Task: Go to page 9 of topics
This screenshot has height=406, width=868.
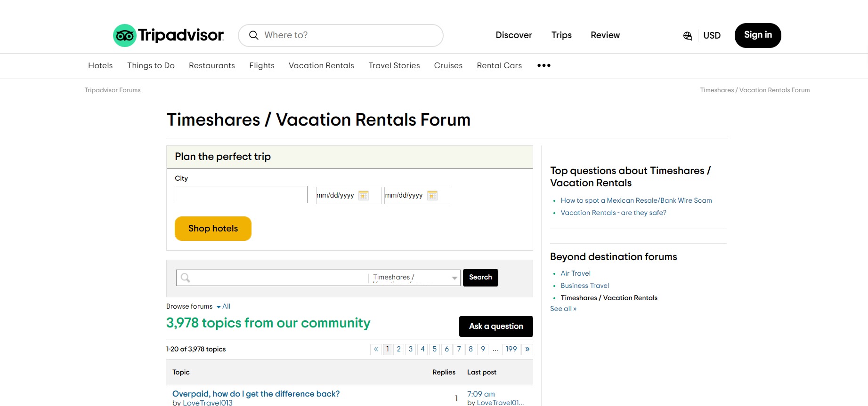Action: coord(483,349)
